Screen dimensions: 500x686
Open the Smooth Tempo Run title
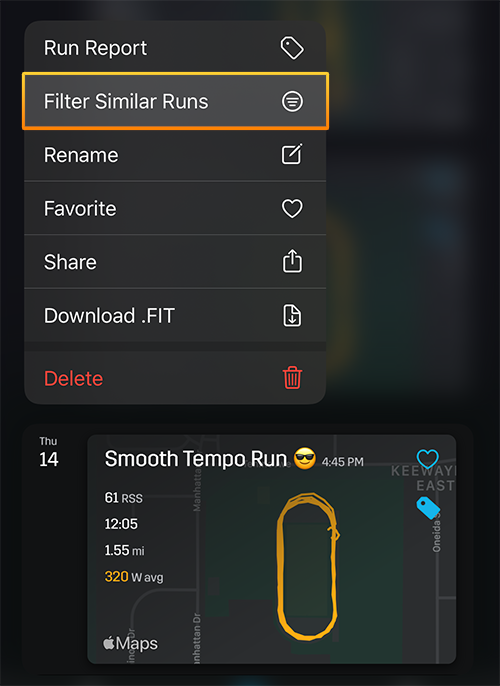point(196,459)
